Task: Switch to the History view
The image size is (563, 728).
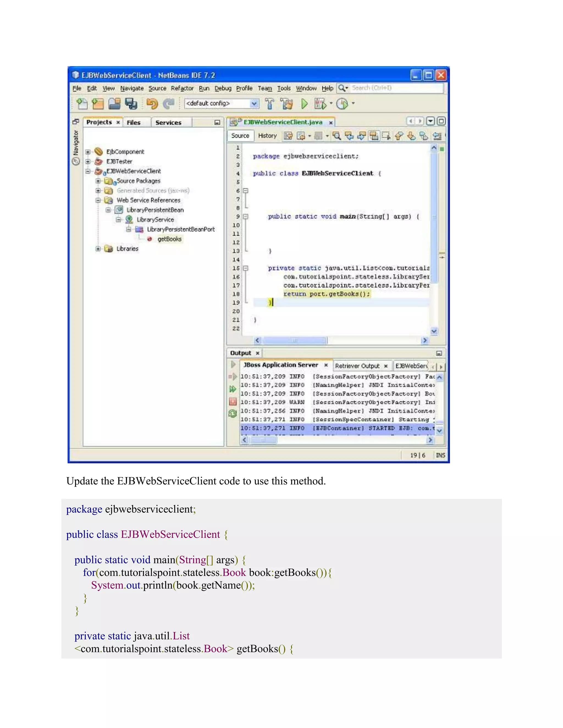Action: coord(267,136)
